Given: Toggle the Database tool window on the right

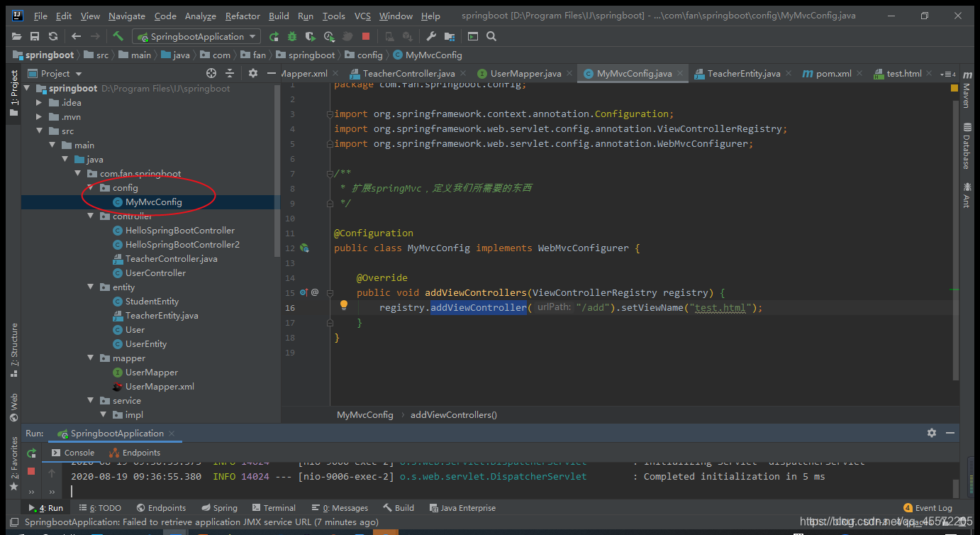Looking at the screenshot, I should coord(967,146).
